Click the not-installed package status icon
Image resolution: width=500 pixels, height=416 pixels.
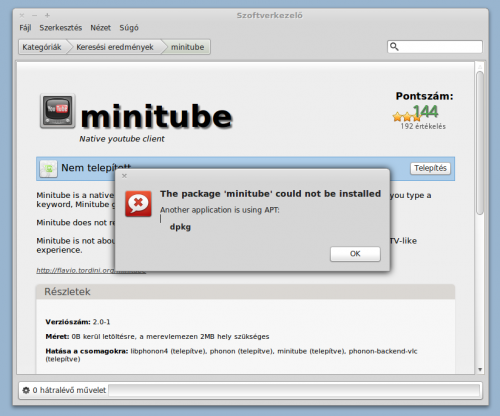48,169
